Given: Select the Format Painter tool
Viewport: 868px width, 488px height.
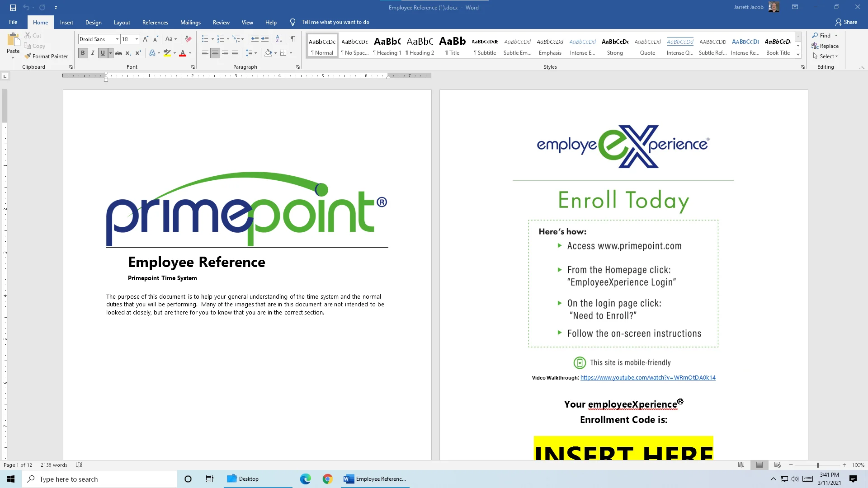Looking at the screenshot, I should point(47,56).
